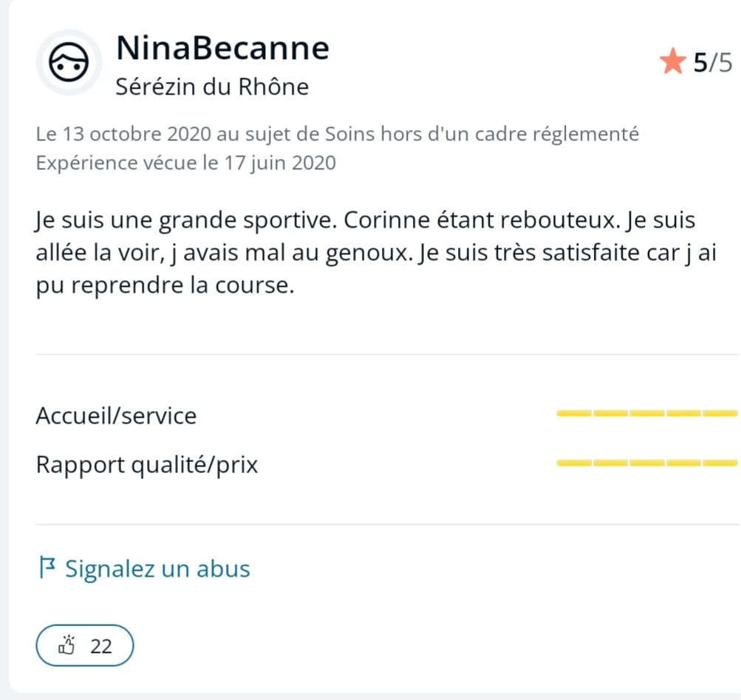Click the Accueil/service yellow rating bar

pyautogui.click(x=647, y=413)
